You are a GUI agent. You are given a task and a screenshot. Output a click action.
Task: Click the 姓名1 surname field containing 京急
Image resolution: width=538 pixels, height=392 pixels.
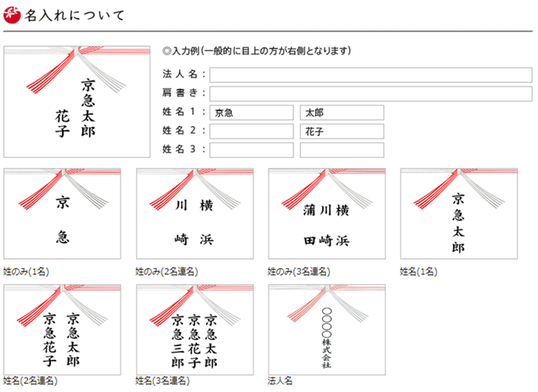click(252, 113)
